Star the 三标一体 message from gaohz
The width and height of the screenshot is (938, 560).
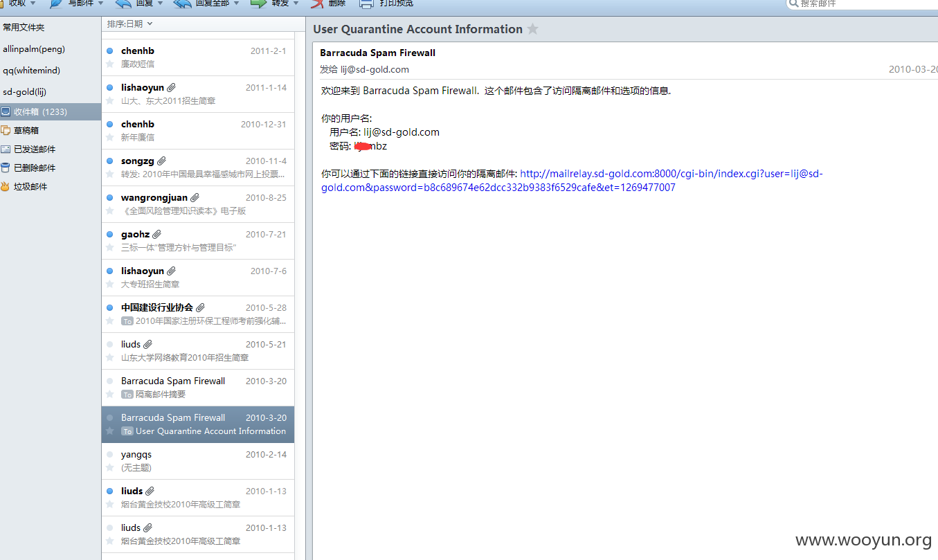(109, 247)
